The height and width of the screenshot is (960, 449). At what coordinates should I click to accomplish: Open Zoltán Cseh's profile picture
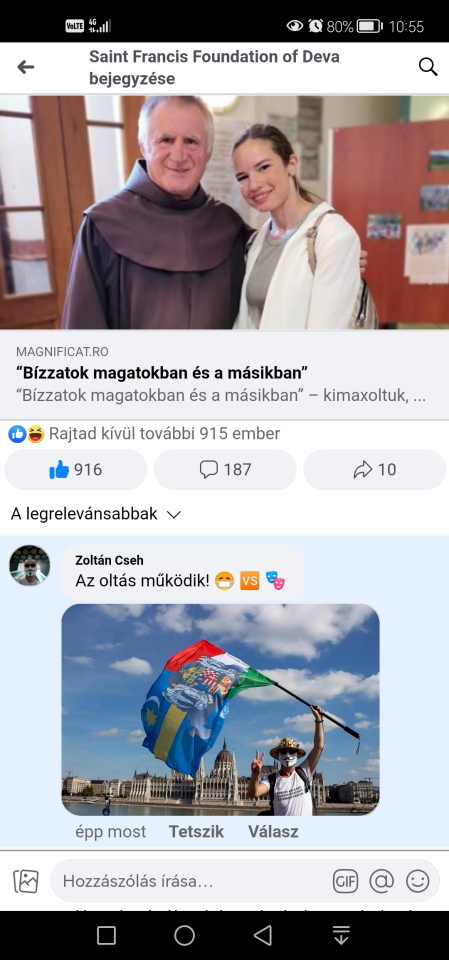[x=29, y=565]
